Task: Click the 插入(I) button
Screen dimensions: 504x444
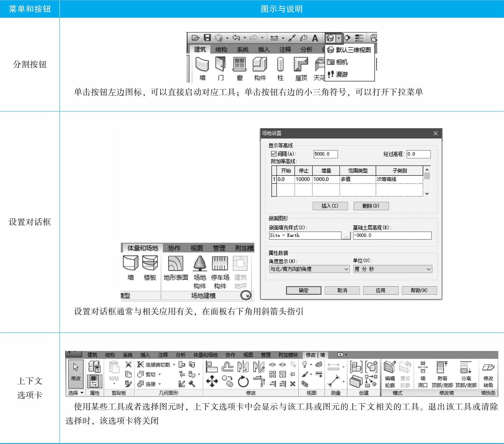Action: coord(330,206)
